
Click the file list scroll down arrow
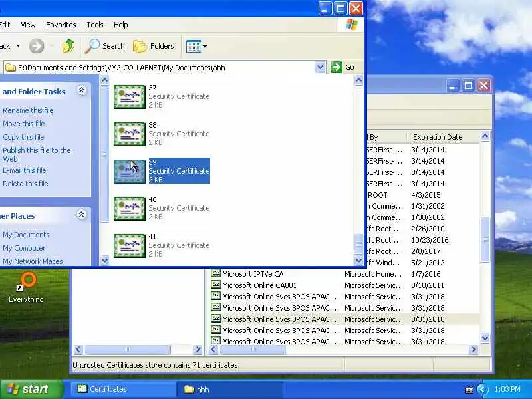(x=359, y=261)
